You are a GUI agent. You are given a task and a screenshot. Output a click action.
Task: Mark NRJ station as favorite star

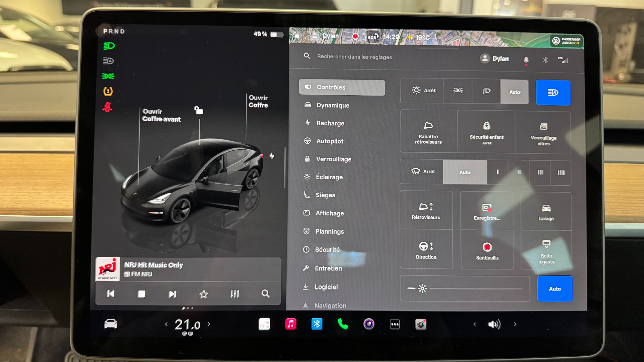(x=204, y=294)
